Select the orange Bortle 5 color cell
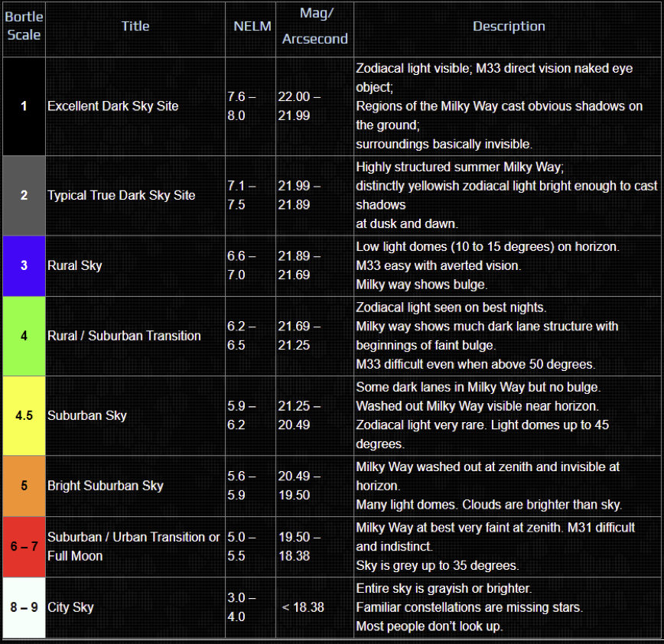The height and width of the screenshot is (644, 664). 24,486
